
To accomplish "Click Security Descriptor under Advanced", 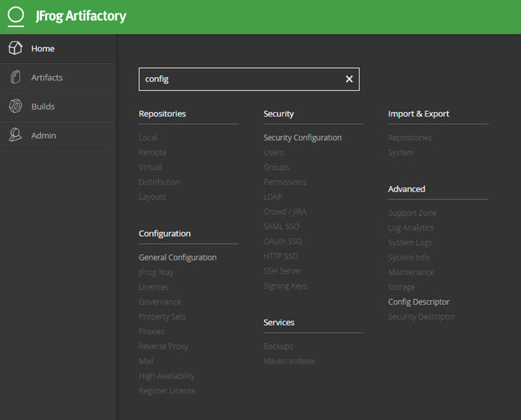I will (x=422, y=317).
